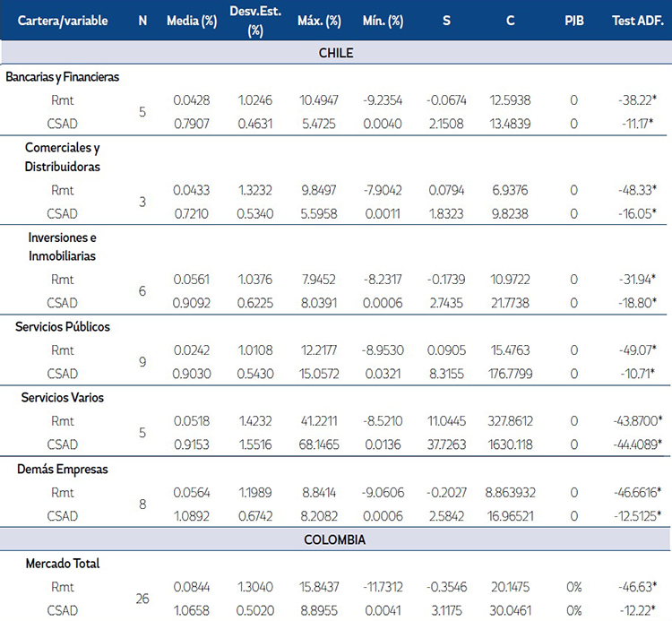
Task: Select the Media (%) column header
Action: 189,21
